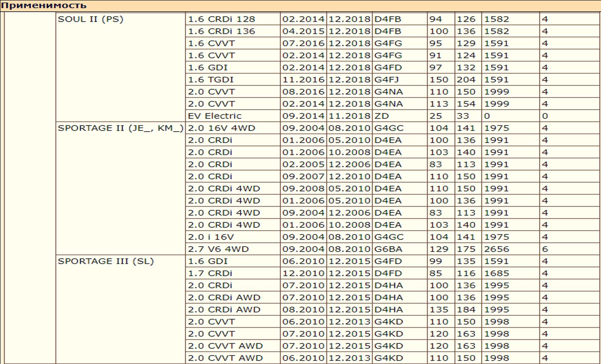Click the 1685 displacement value
Viewport: 601px width, 364px height.
tap(510, 273)
